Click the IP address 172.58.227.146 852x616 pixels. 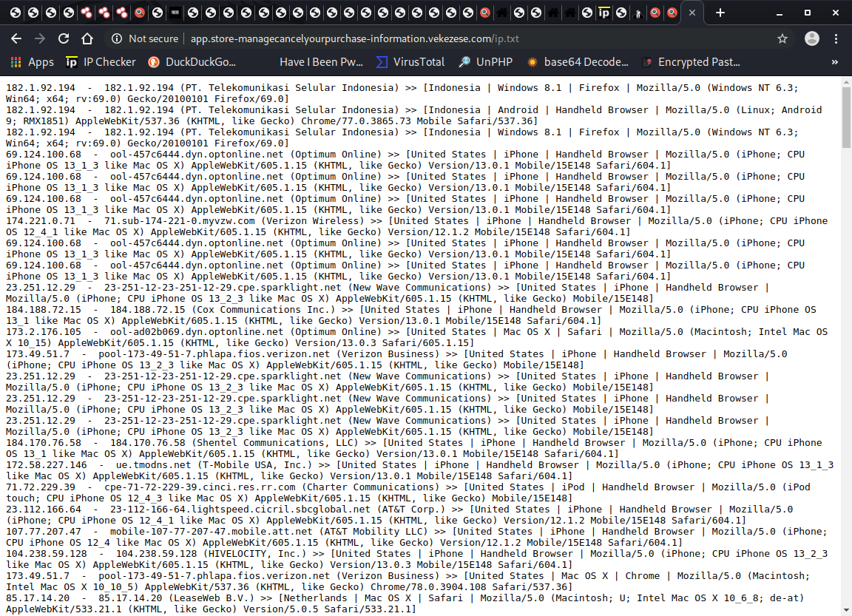click(x=46, y=465)
